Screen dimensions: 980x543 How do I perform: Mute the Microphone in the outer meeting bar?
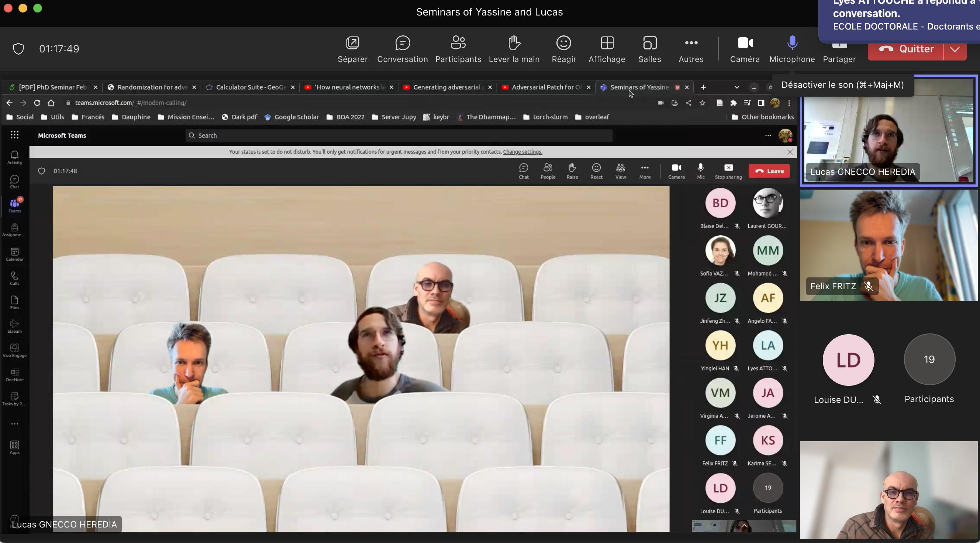click(792, 49)
